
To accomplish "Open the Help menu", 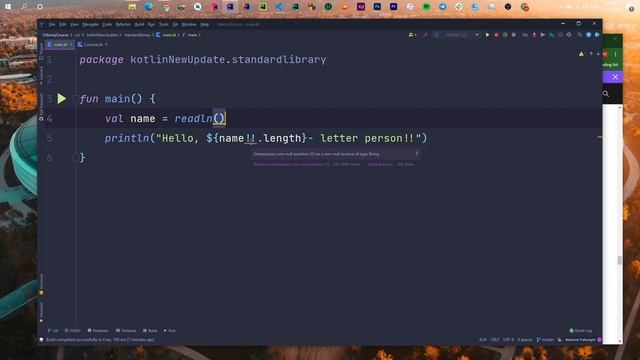I will pos(204,24).
